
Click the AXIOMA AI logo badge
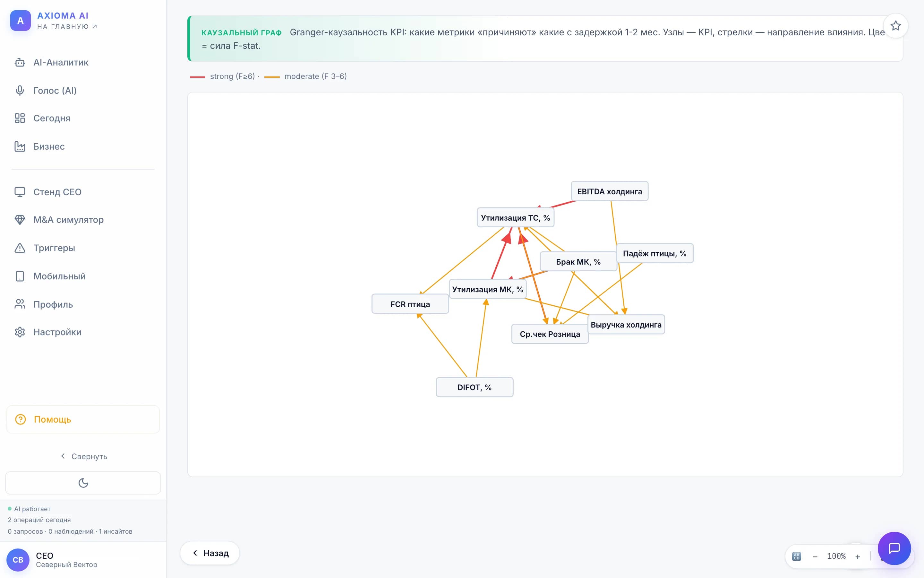(x=20, y=21)
